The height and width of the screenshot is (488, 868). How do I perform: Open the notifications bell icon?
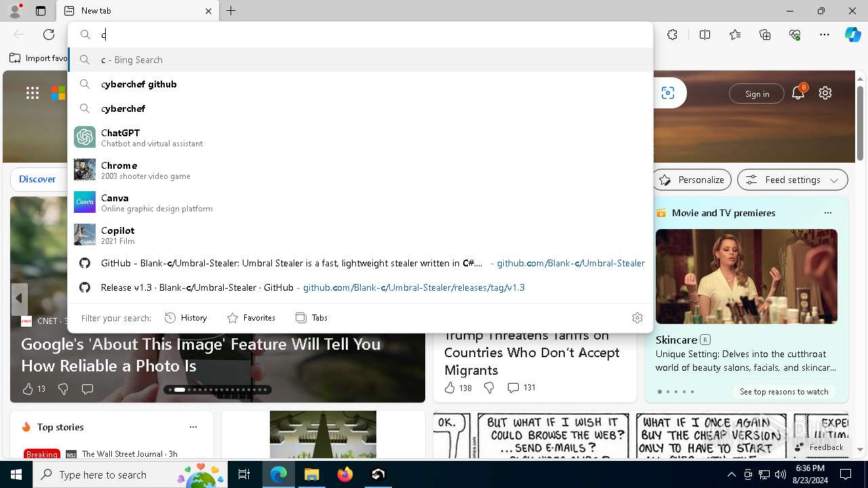pyautogui.click(x=798, y=93)
